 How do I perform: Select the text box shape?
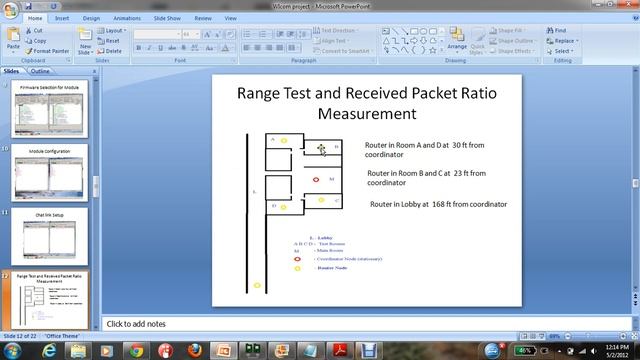[386, 31]
